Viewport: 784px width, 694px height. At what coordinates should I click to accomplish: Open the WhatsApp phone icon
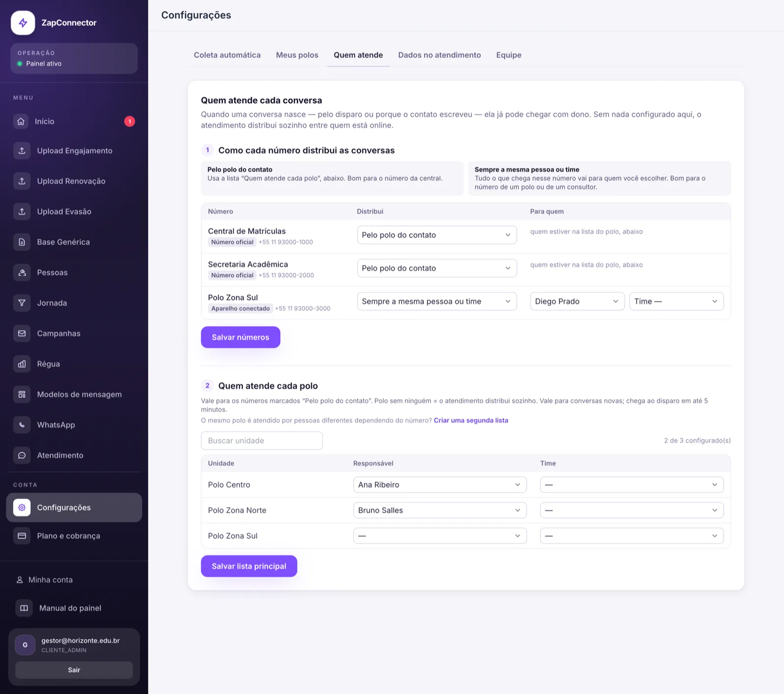[x=22, y=425]
